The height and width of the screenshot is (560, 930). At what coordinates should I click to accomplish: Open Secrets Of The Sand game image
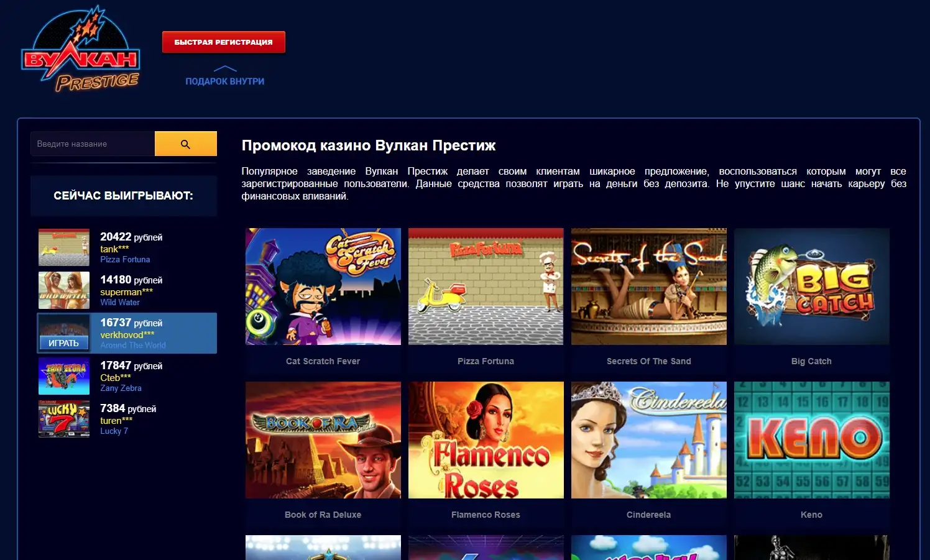(648, 287)
